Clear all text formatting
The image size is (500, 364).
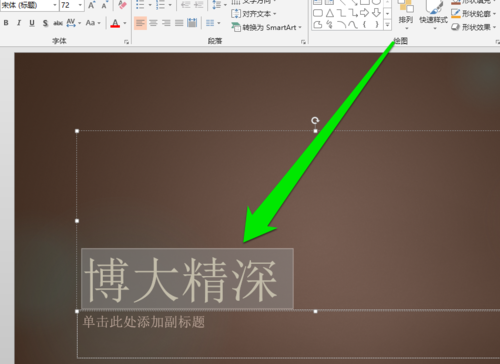point(122,5)
